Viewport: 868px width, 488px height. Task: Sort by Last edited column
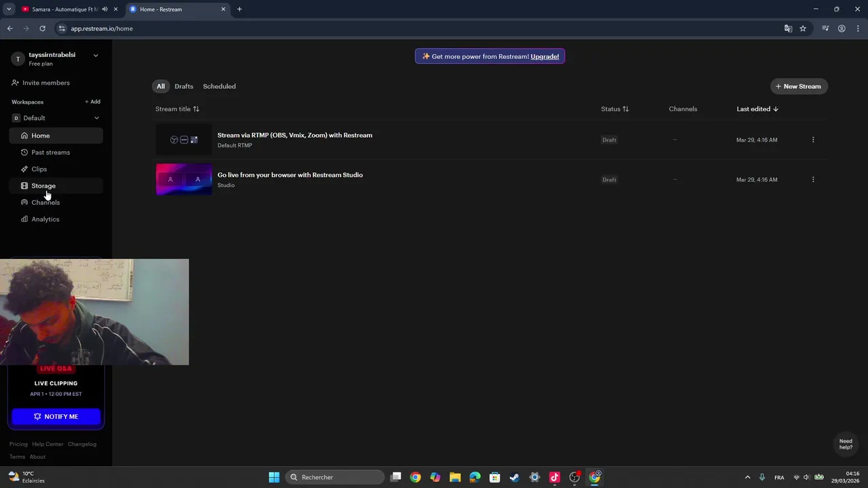(x=757, y=109)
